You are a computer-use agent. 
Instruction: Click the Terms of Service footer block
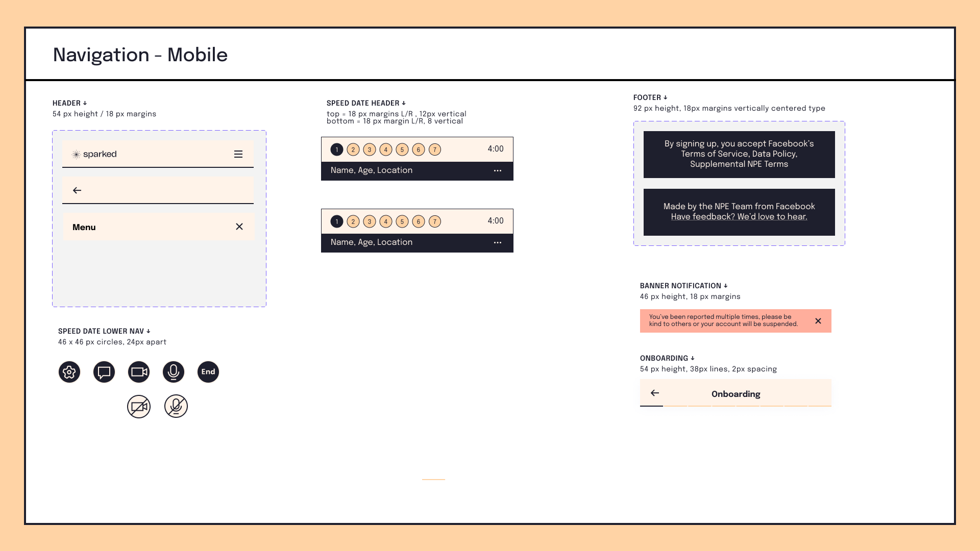739,155
